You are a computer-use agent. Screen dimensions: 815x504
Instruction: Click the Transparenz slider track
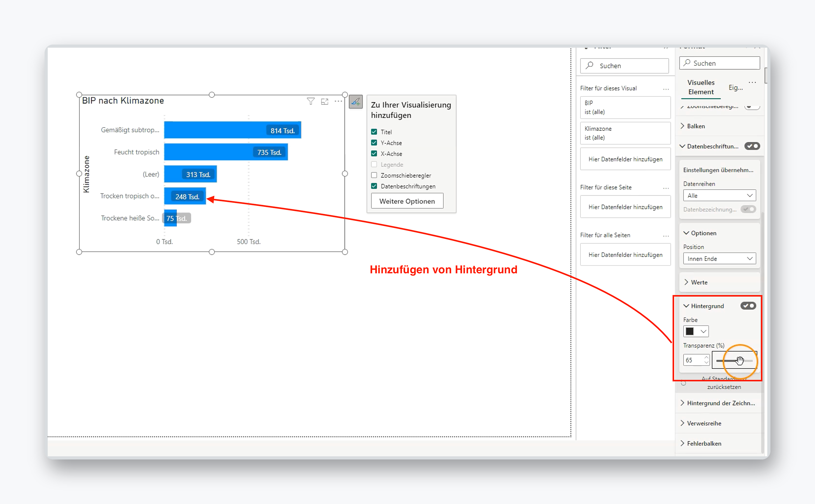tap(734, 360)
